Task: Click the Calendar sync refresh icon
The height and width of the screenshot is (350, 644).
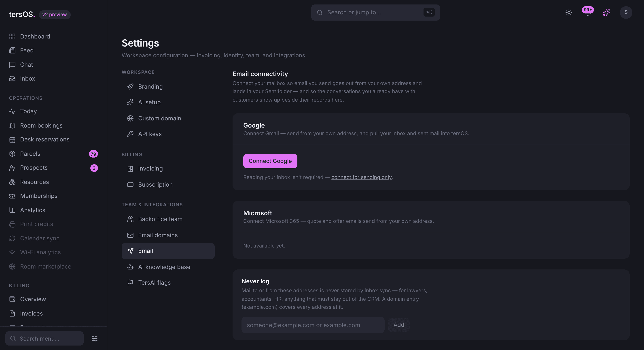Action: pos(12,238)
